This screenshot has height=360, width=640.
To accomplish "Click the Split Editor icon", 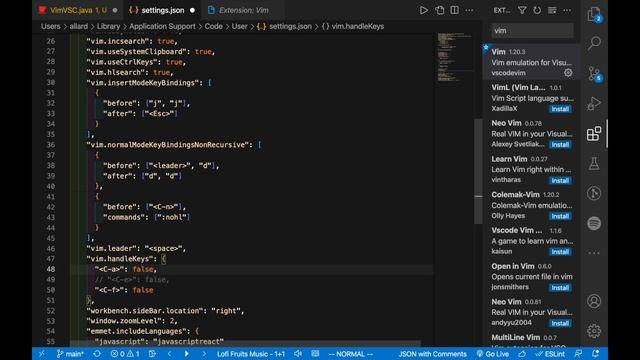I will coord(454,10).
